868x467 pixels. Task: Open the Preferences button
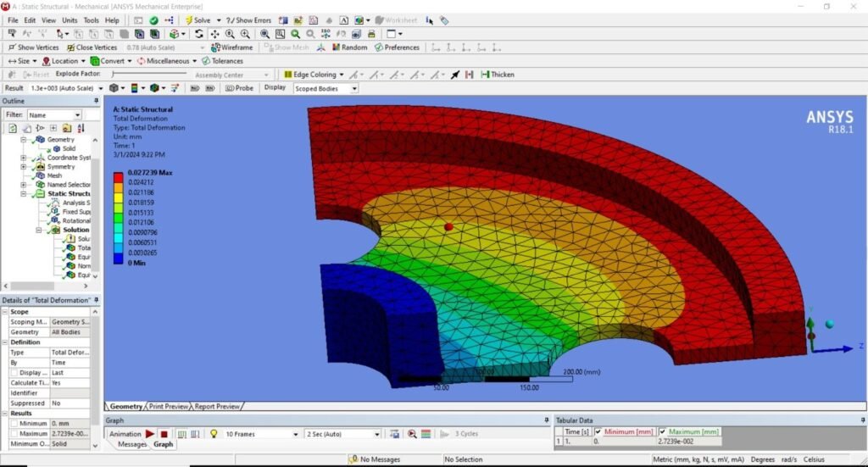(397, 47)
